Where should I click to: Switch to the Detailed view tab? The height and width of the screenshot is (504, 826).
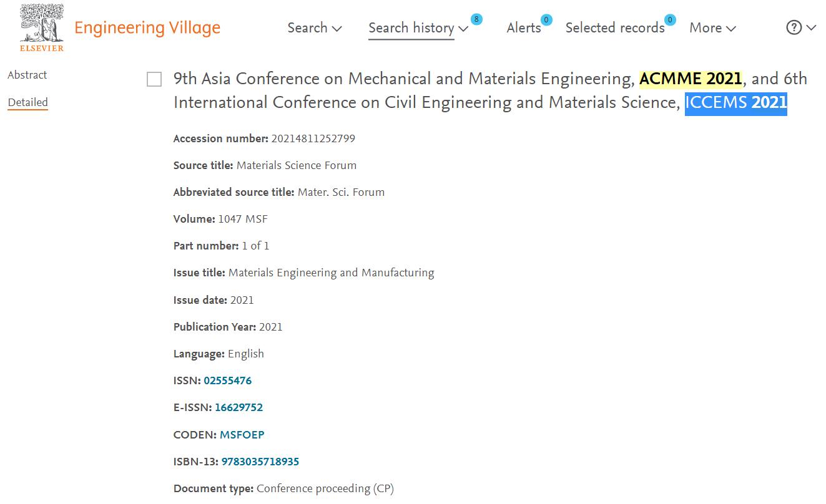pyautogui.click(x=27, y=102)
